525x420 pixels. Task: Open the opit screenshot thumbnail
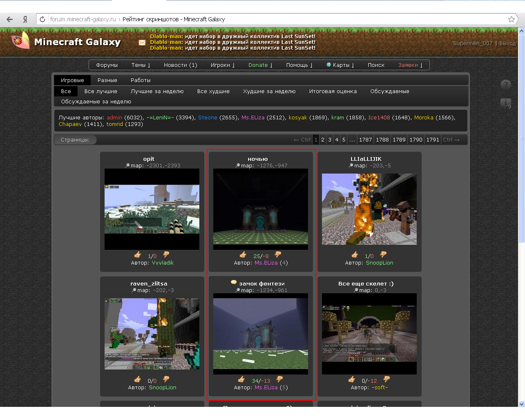tap(152, 209)
